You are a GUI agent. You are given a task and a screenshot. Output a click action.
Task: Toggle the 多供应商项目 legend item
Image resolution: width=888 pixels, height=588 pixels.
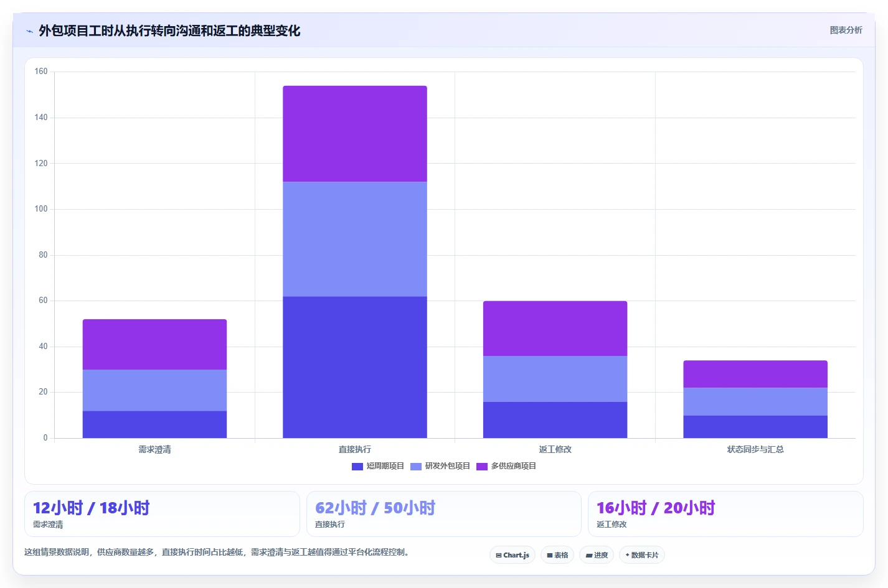(x=506, y=466)
